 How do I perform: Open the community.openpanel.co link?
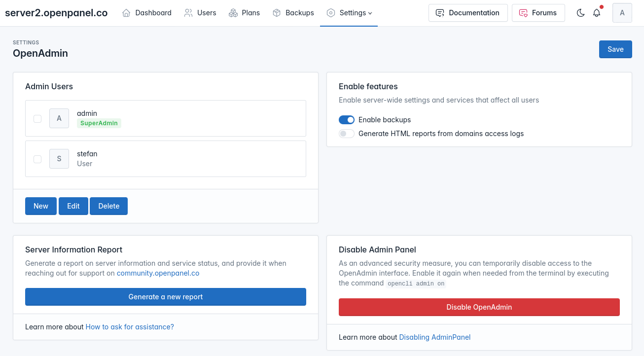pos(158,273)
